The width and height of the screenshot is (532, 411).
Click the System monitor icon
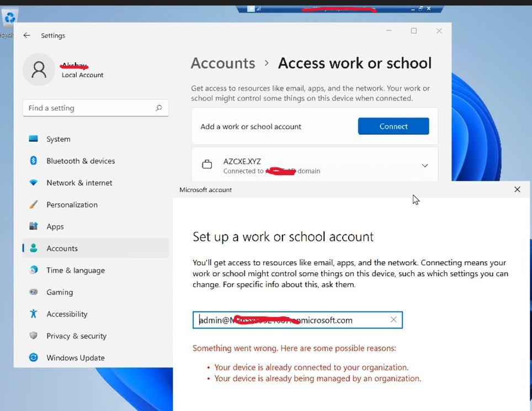point(33,139)
